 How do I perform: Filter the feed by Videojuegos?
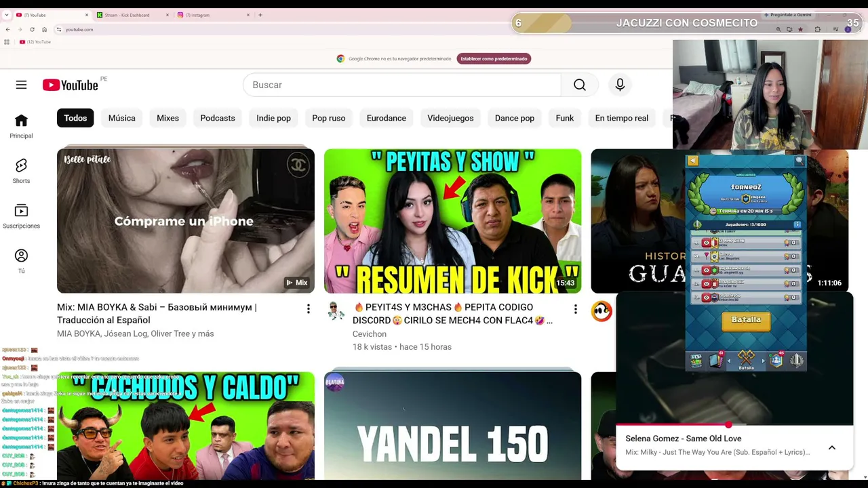click(450, 118)
